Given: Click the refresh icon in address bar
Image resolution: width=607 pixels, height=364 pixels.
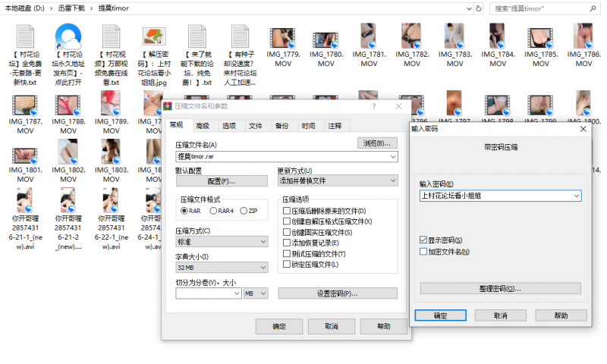Looking at the screenshot, I should 477,8.
